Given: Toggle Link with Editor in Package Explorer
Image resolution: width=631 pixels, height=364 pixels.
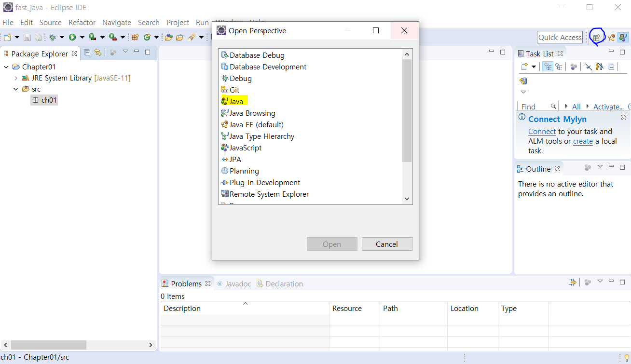Looking at the screenshot, I should (98, 53).
